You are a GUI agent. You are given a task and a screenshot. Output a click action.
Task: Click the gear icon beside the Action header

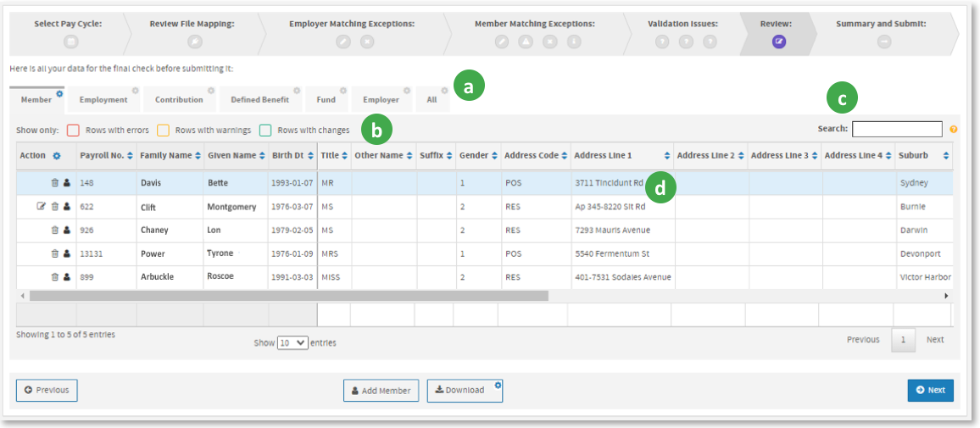click(57, 156)
